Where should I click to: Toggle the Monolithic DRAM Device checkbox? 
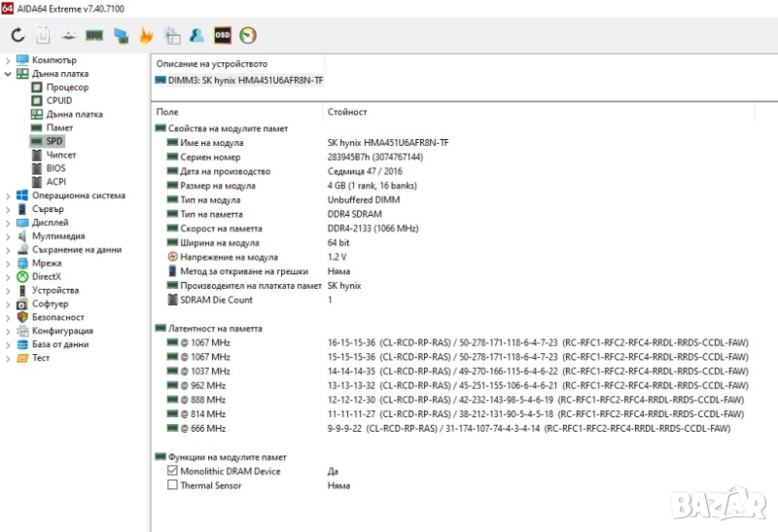click(173, 472)
